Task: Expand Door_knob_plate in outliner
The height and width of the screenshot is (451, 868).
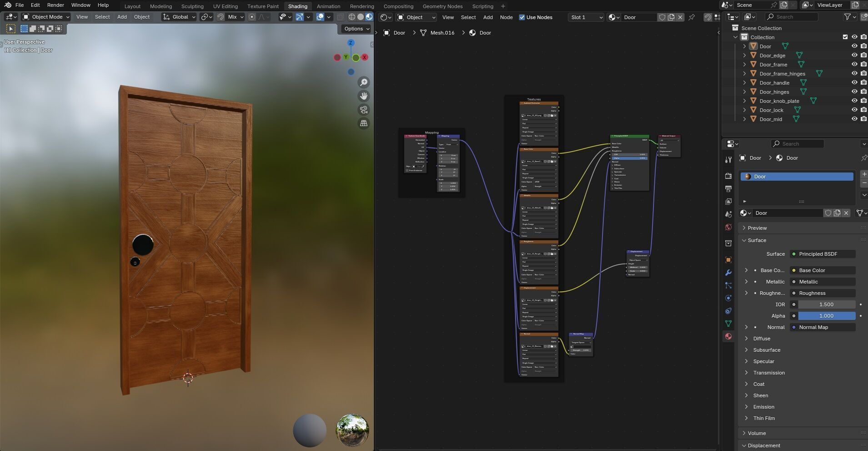Action: coord(744,101)
